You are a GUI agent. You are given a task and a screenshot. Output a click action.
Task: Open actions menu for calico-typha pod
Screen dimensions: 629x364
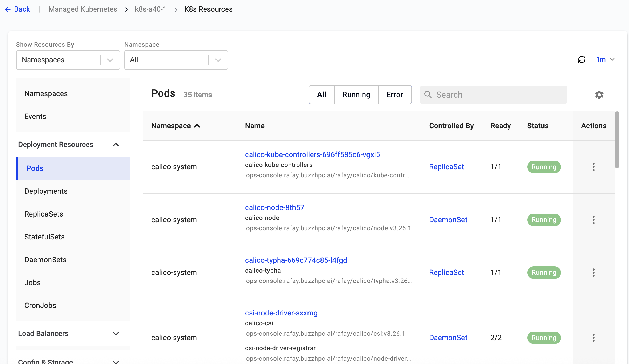tap(593, 273)
